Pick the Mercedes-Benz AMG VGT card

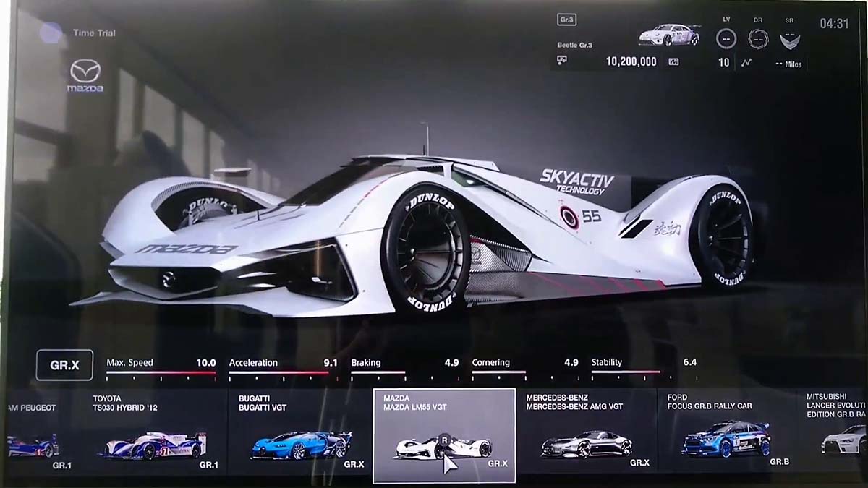tap(587, 432)
